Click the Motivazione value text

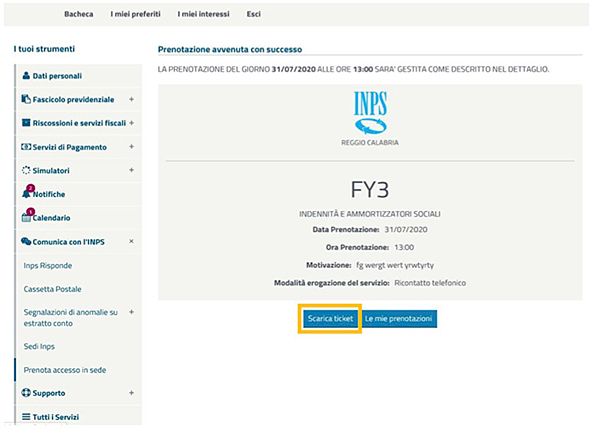point(395,265)
